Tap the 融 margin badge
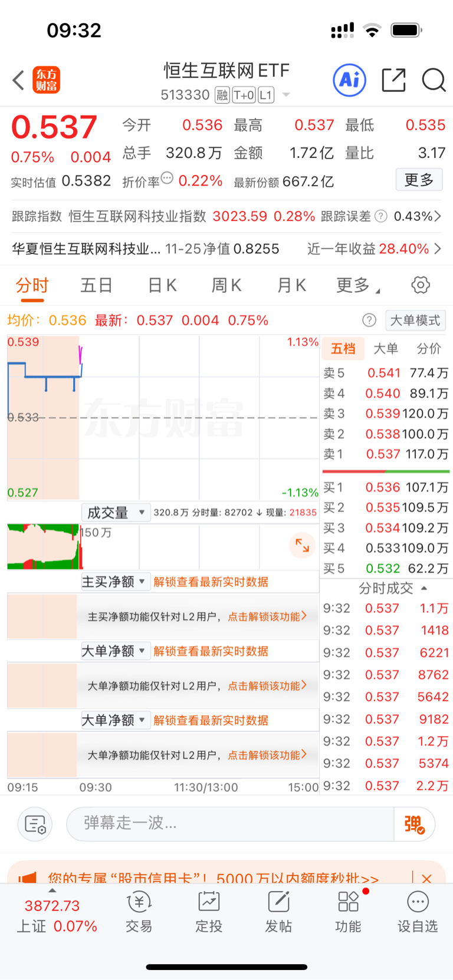This screenshot has height=980, width=453. pyautogui.click(x=222, y=95)
